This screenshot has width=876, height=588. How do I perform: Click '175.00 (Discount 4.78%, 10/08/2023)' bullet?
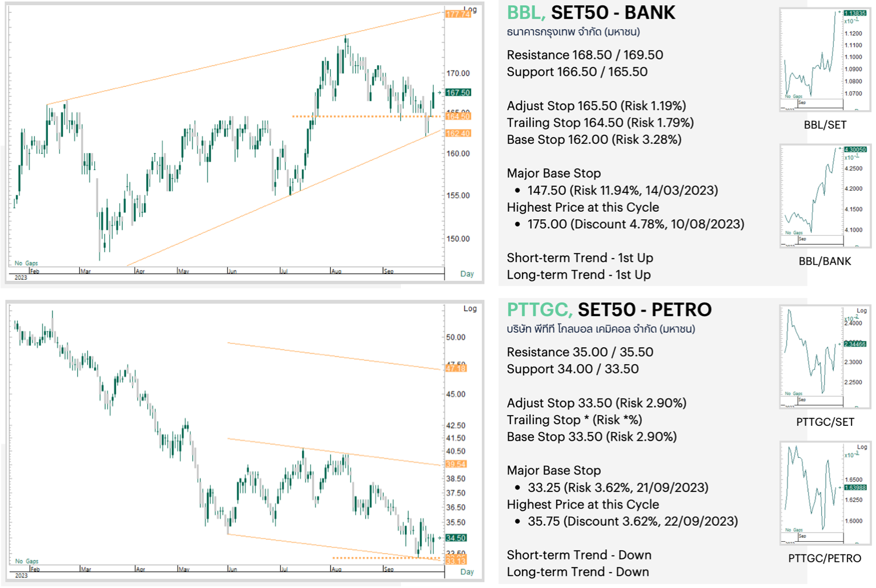636,224
